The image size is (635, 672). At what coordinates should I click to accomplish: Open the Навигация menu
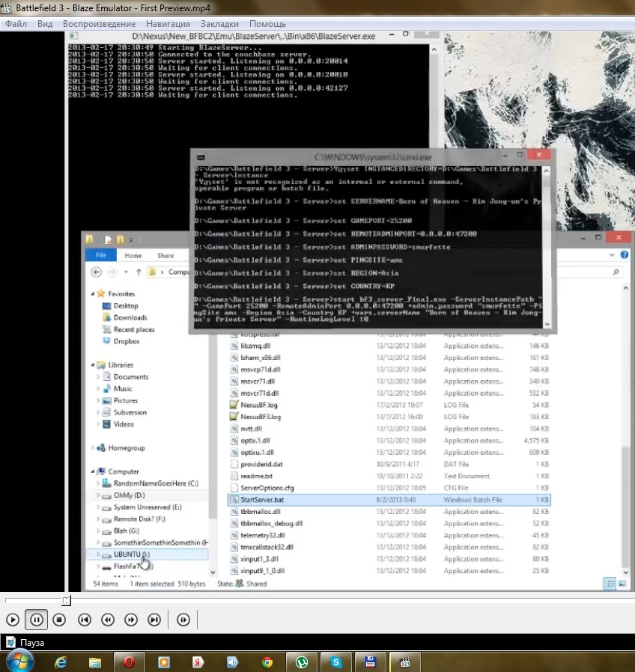tap(168, 24)
